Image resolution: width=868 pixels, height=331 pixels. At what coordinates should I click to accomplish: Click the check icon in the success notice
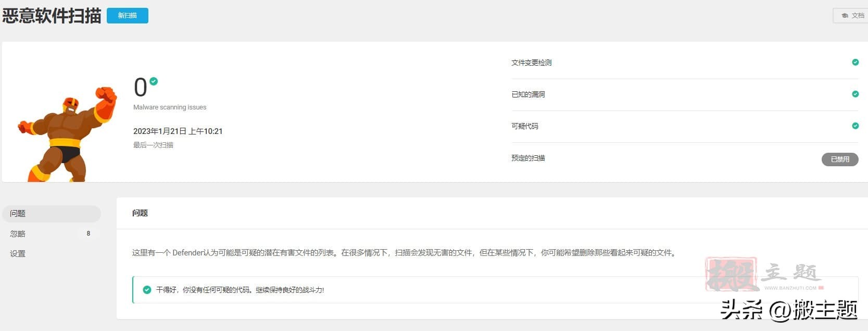tap(147, 290)
